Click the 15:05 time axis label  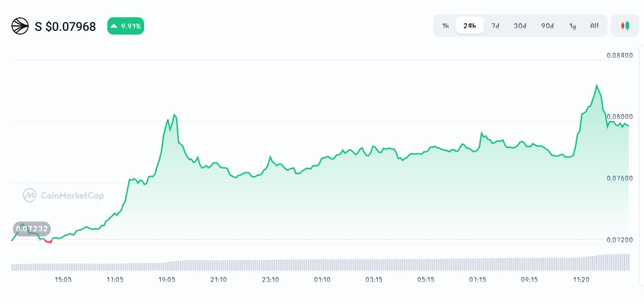[x=63, y=280]
